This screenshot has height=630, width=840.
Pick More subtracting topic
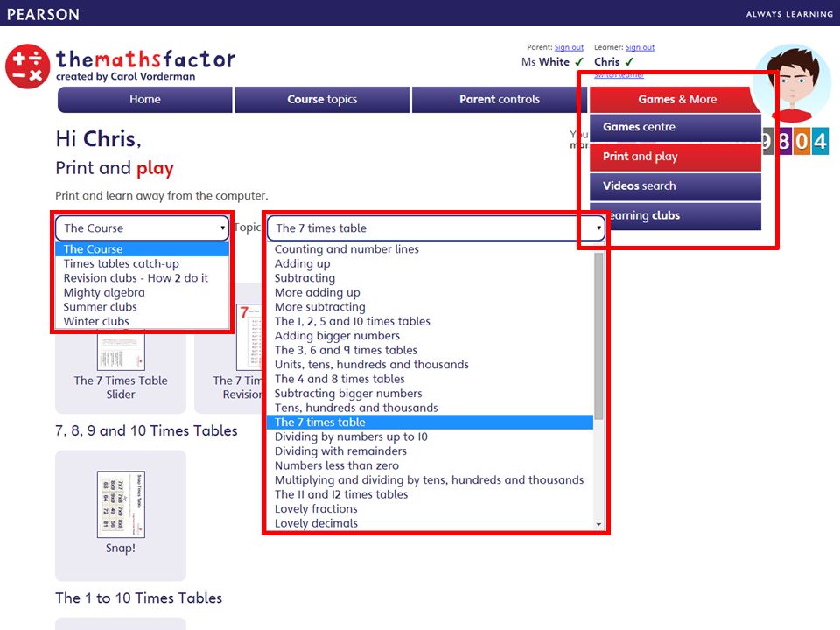pyautogui.click(x=430, y=307)
